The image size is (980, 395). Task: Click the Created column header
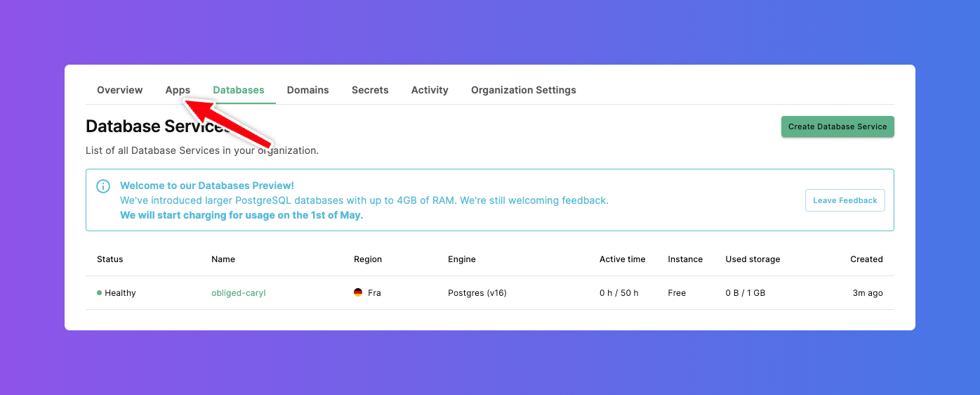click(866, 259)
